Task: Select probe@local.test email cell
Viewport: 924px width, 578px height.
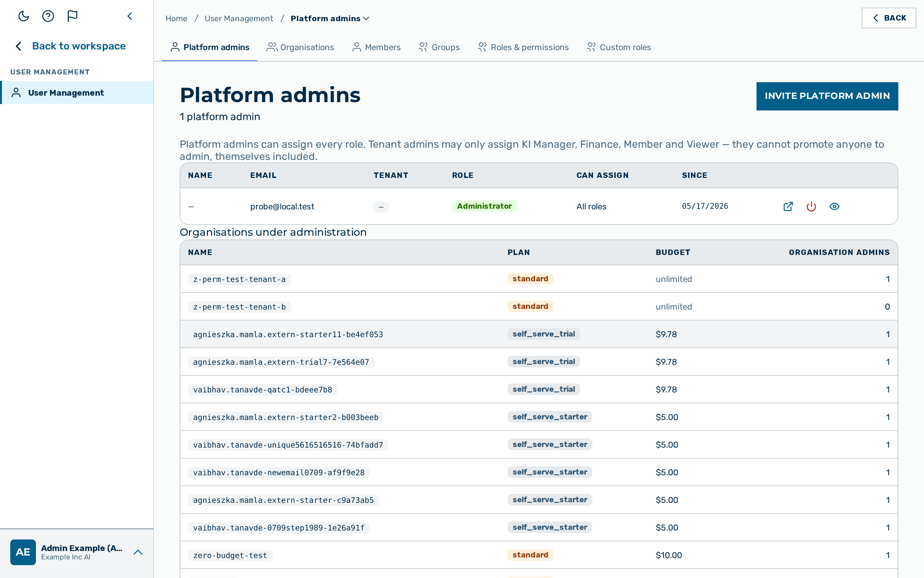Action: pos(282,206)
